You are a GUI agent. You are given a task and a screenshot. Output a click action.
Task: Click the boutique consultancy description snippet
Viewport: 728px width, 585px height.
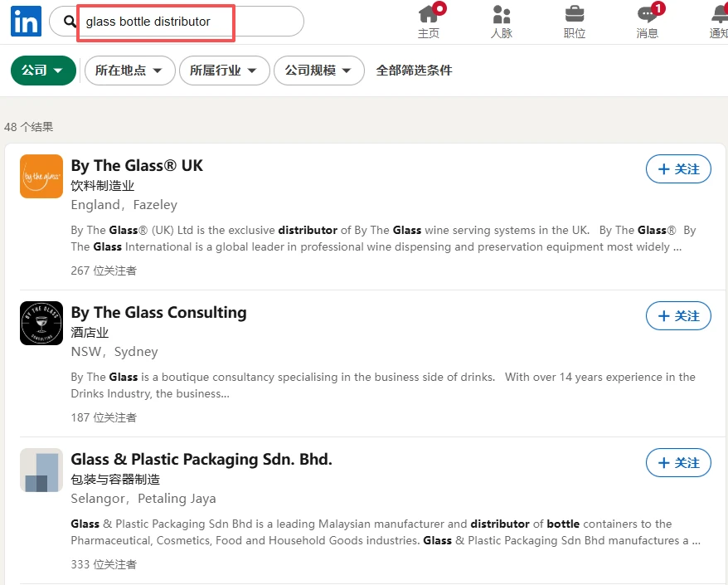tap(383, 385)
